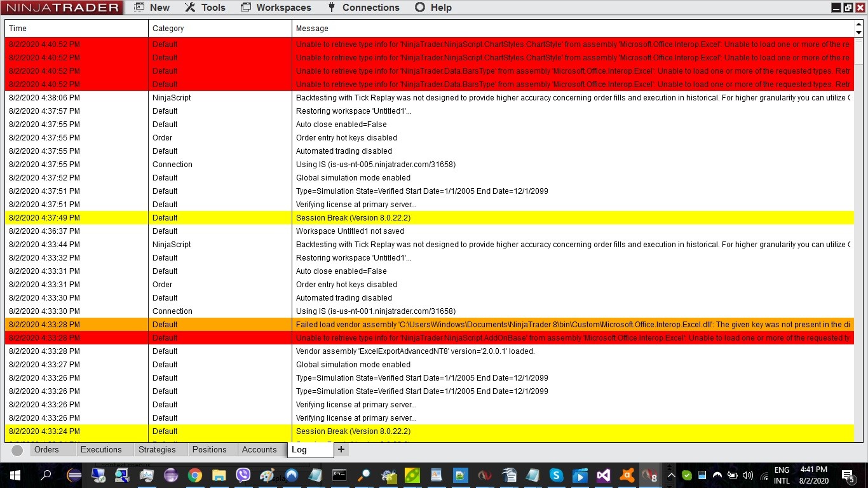The height and width of the screenshot is (488, 868).
Task: Open the volume control in system tray
Action: point(748,475)
